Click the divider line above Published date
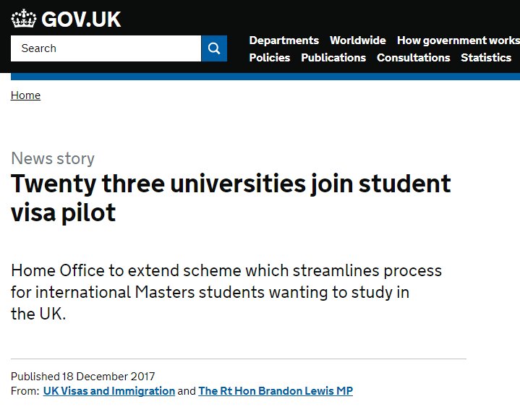The image size is (520, 420). [239, 359]
